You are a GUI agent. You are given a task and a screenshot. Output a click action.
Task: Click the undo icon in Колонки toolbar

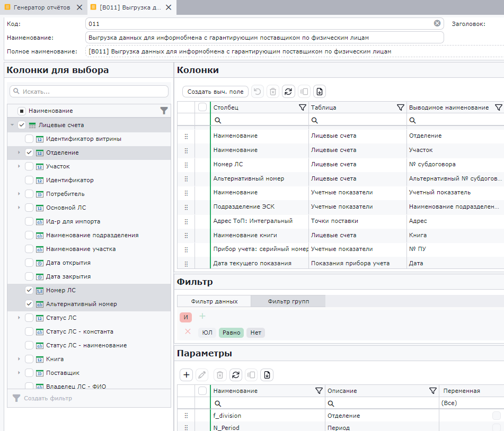click(257, 92)
